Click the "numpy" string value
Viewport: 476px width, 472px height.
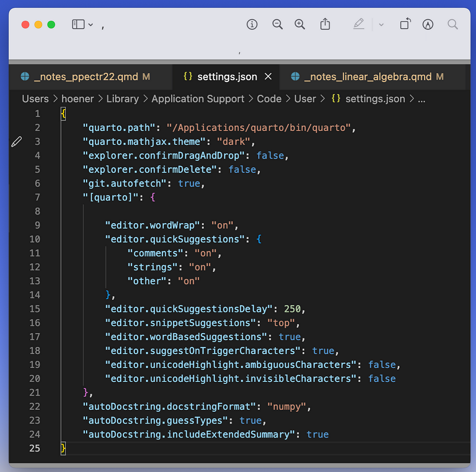click(287, 406)
